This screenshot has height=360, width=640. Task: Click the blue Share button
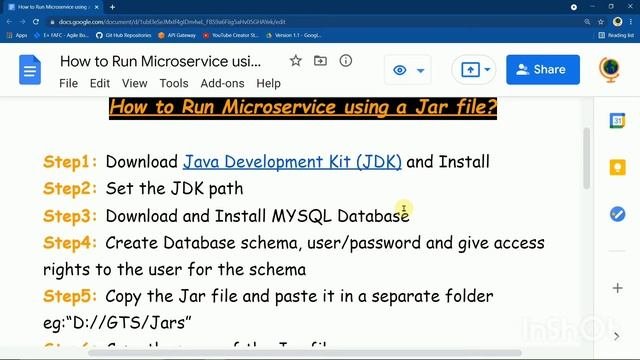543,70
